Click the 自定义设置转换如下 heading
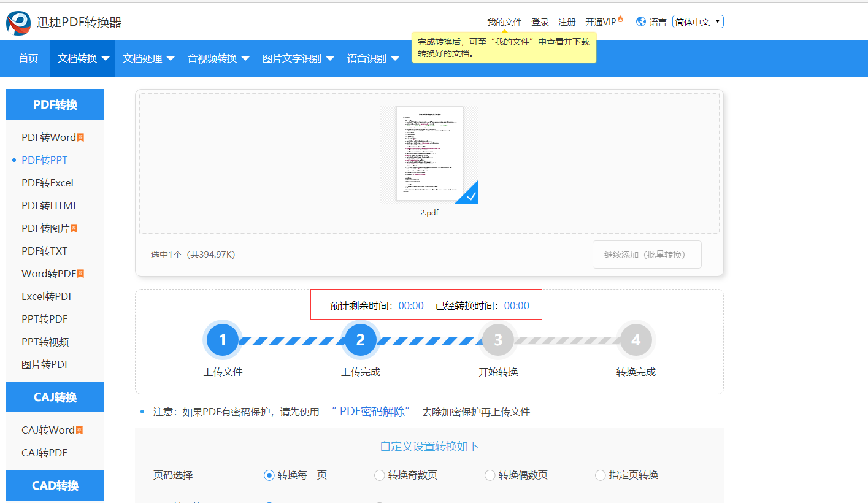Screen dimensions: 868x503 429,446
